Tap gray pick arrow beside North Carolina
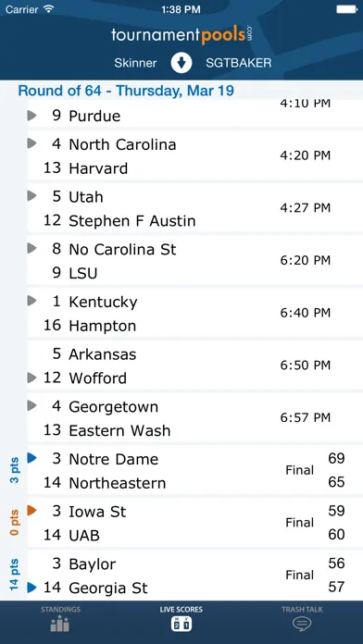The height and width of the screenshot is (644, 363). [32, 143]
